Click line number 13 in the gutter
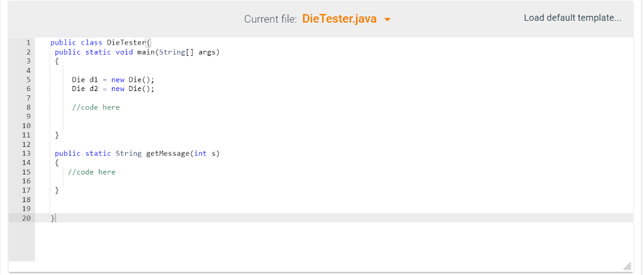This screenshot has height=275, width=644. (26, 153)
